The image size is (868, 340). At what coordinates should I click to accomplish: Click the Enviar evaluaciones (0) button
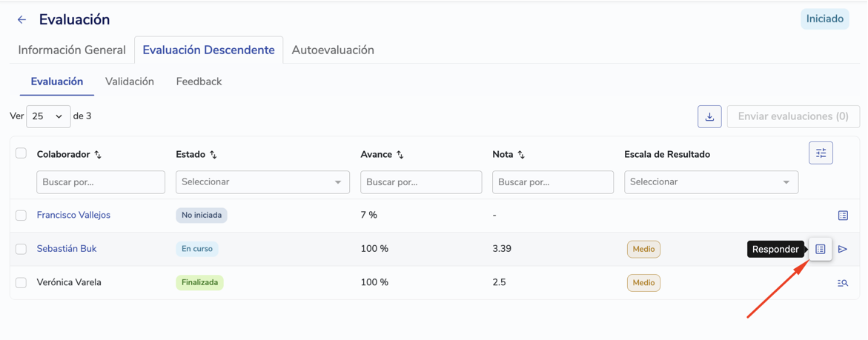click(793, 116)
